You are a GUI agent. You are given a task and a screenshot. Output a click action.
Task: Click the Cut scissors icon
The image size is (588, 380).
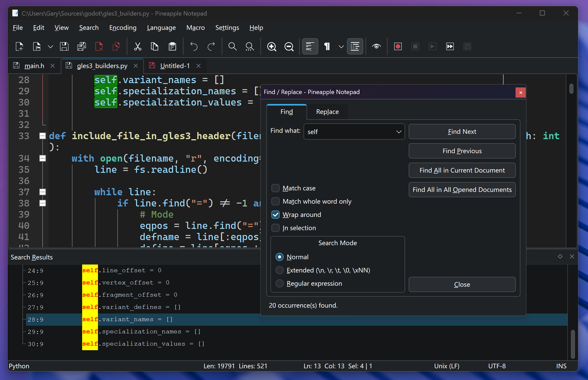pyautogui.click(x=138, y=47)
